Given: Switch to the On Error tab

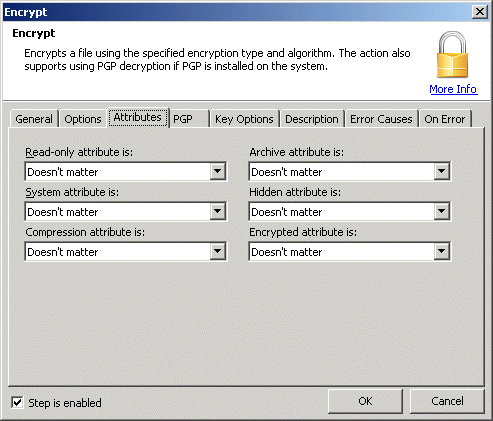Looking at the screenshot, I should tap(445, 119).
